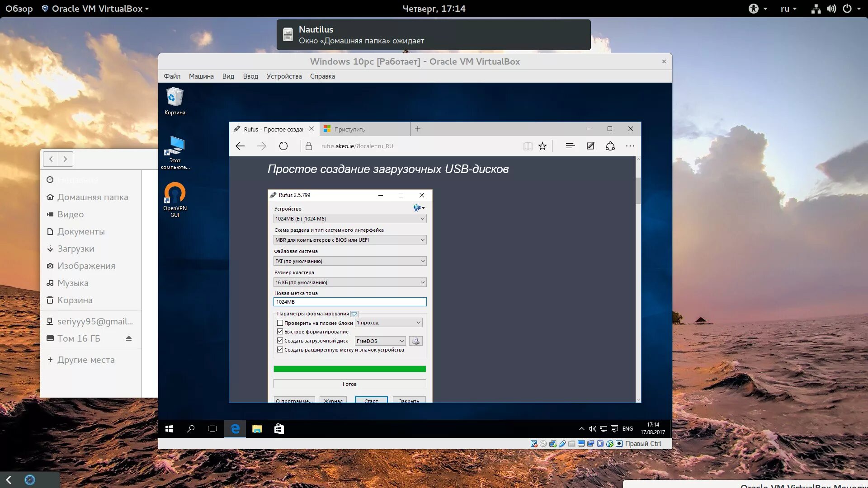Switch to the 'Приступить' Edge tab

365,129
